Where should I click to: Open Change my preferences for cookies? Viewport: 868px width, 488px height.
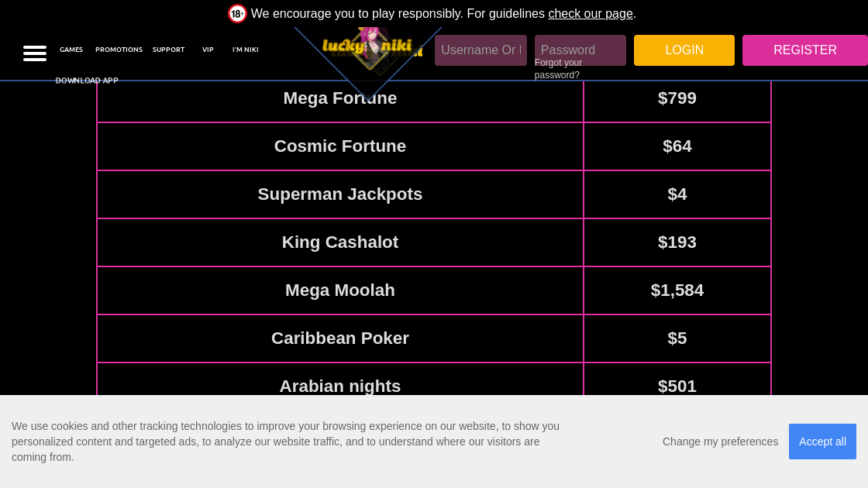pos(720,442)
